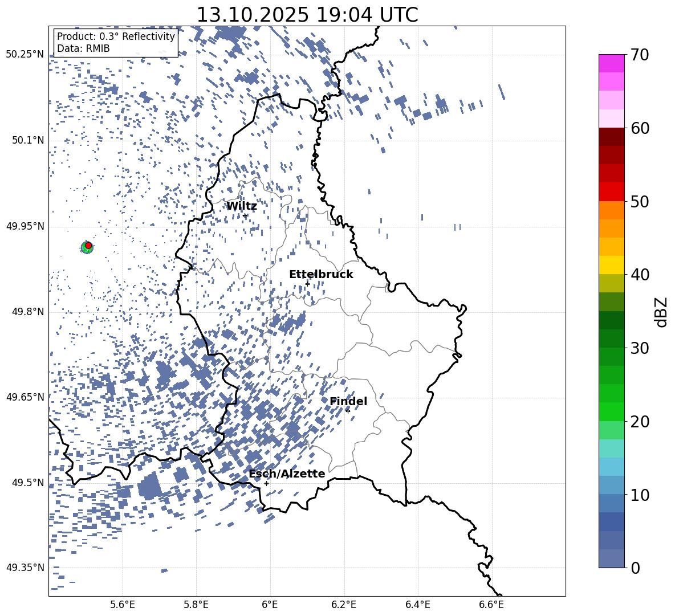Click the Wiltz city label
Image resolution: width=675 pixels, height=616 pixels.
[242, 206]
